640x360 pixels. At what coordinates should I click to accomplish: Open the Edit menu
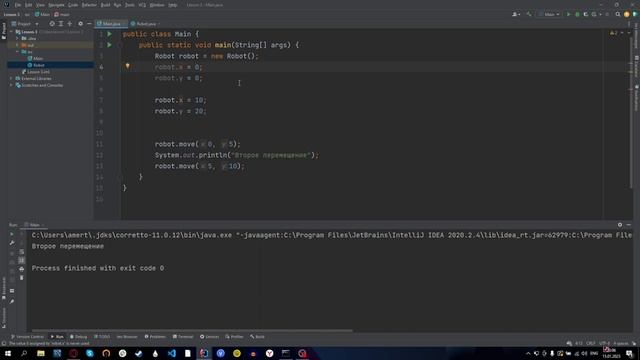pos(28,5)
